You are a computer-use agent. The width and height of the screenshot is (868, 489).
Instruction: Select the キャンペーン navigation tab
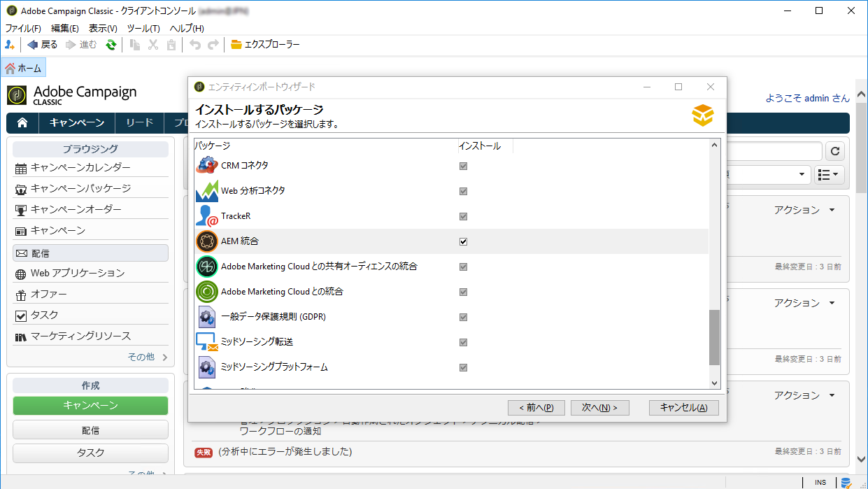click(77, 122)
